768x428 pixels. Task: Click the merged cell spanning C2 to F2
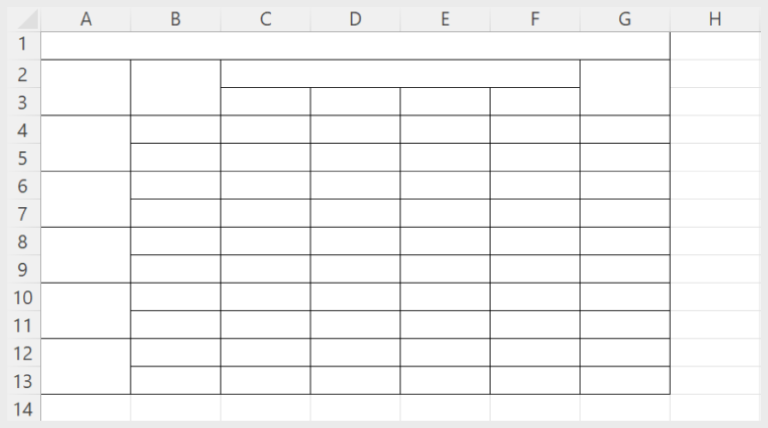pos(400,74)
